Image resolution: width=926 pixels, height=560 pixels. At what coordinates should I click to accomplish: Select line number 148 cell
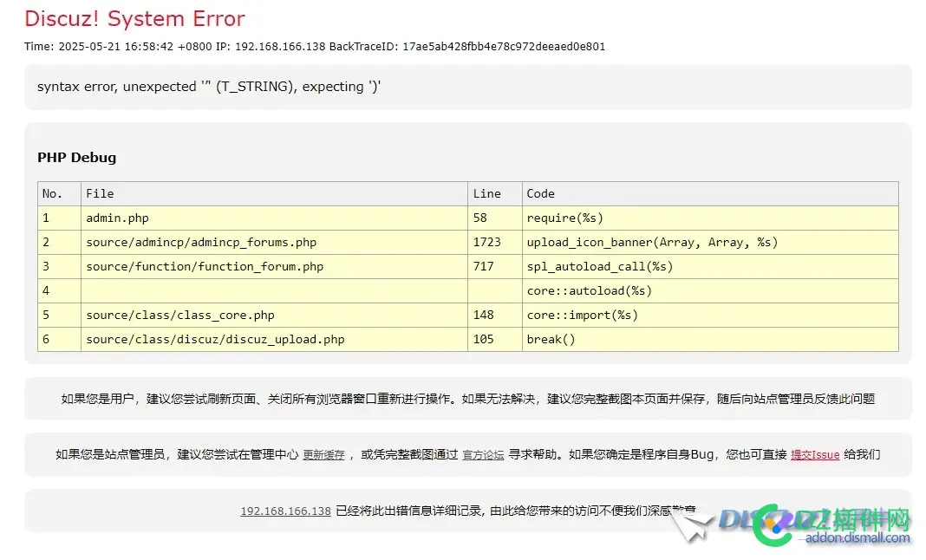(x=495, y=315)
